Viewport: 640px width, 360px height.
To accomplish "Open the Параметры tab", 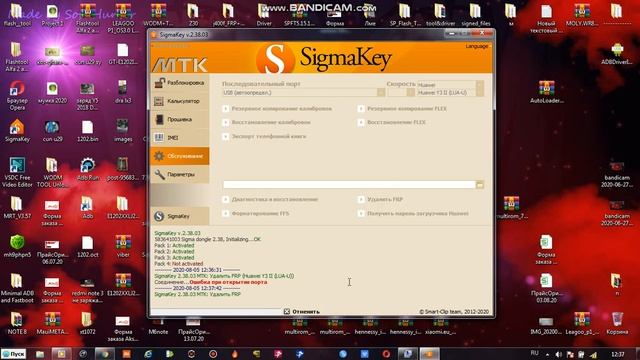I will pos(180,174).
